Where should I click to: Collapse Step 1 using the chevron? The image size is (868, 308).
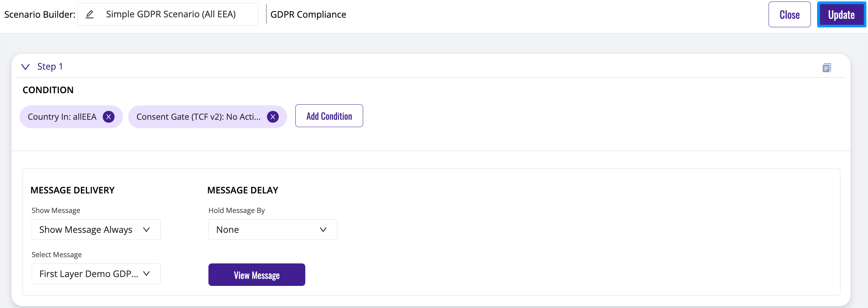pyautogui.click(x=25, y=67)
